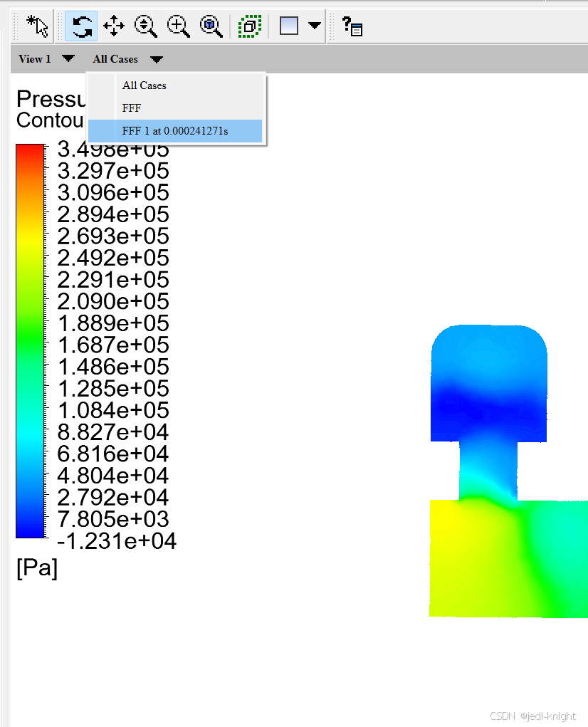The height and width of the screenshot is (727, 588).
Task: Select the new-object selection cursor tool
Action: [38, 26]
